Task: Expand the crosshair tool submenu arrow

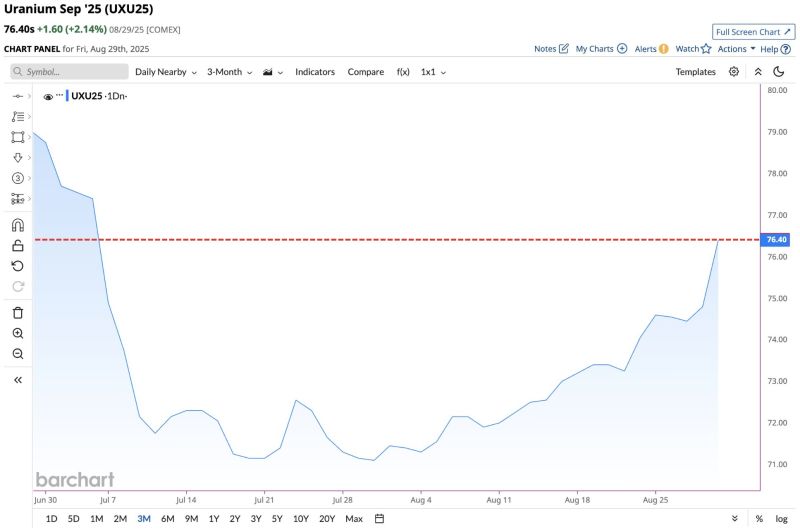Action: coord(29,96)
